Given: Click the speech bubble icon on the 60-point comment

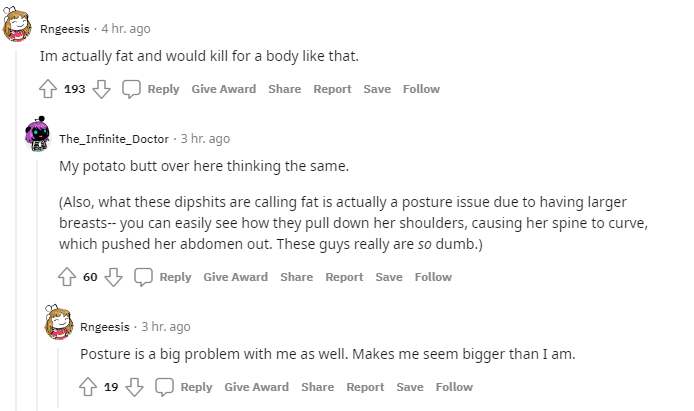Looking at the screenshot, I should tap(143, 277).
